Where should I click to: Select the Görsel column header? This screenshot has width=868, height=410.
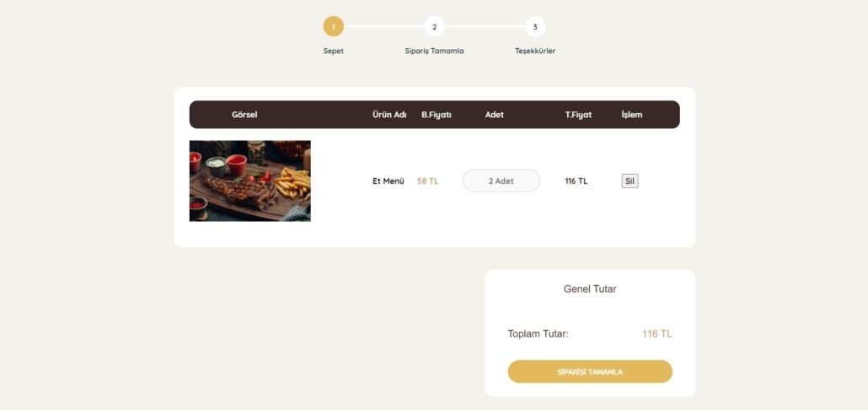(x=244, y=115)
